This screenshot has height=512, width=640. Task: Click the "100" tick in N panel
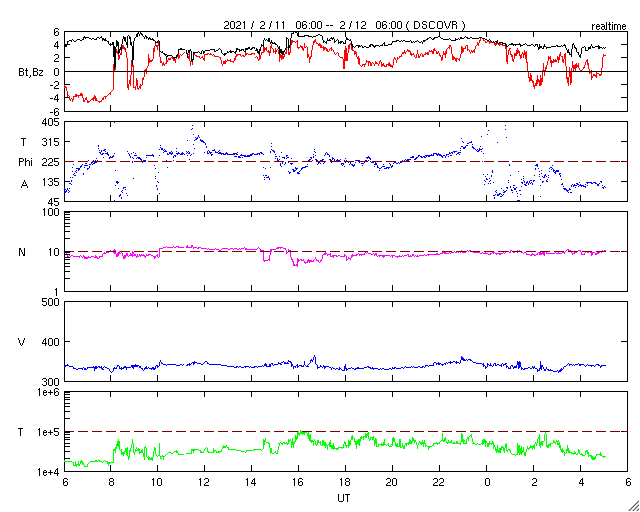pyautogui.click(x=51, y=213)
